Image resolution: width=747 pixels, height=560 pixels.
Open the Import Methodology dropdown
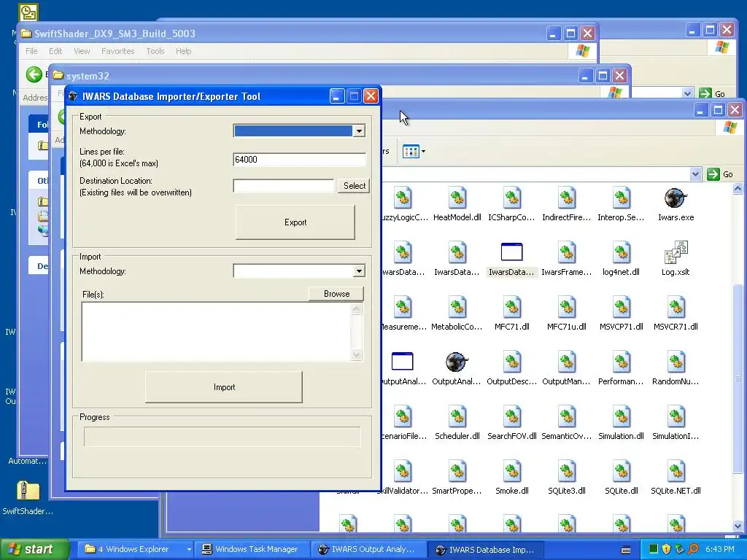[x=359, y=271]
